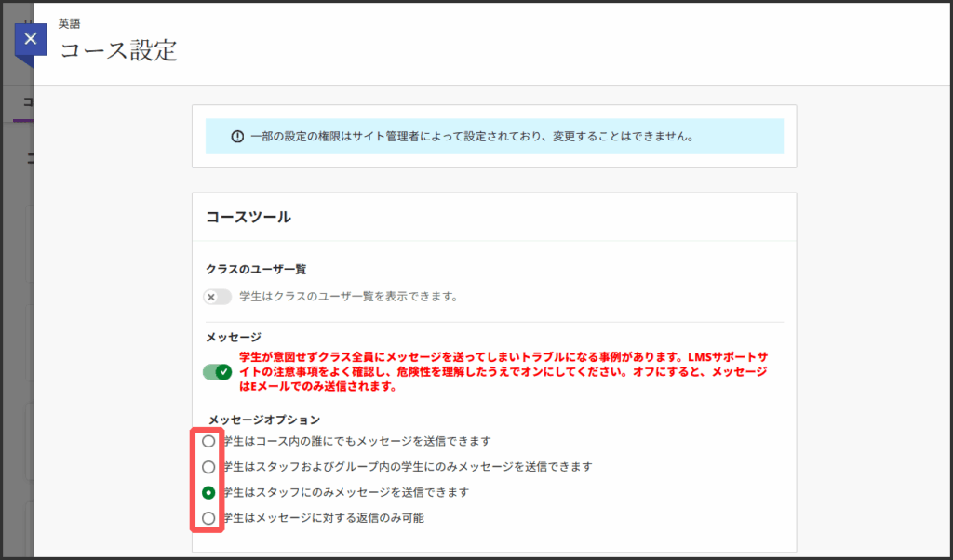Viewport: 953px width, 560px height.
Task: Click the red message warning text
Action: pyautogui.click(x=503, y=372)
